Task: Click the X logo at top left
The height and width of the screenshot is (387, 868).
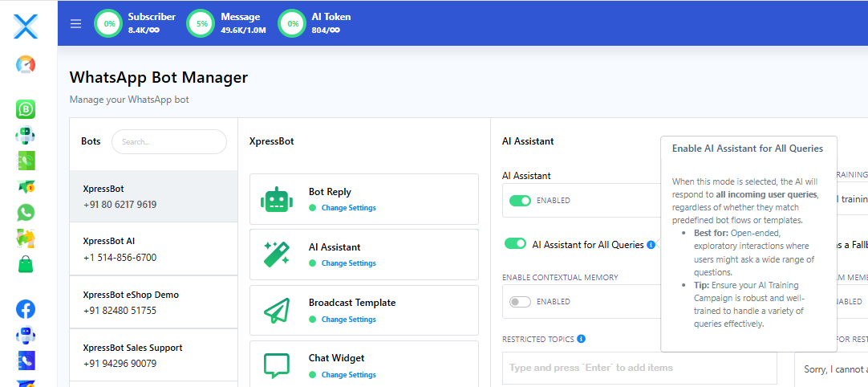Action: pyautogui.click(x=26, y=26)
